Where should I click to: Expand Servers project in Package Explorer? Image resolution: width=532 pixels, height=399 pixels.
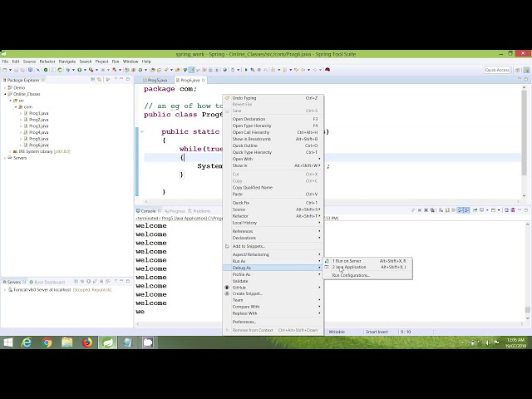click(5, 158)
